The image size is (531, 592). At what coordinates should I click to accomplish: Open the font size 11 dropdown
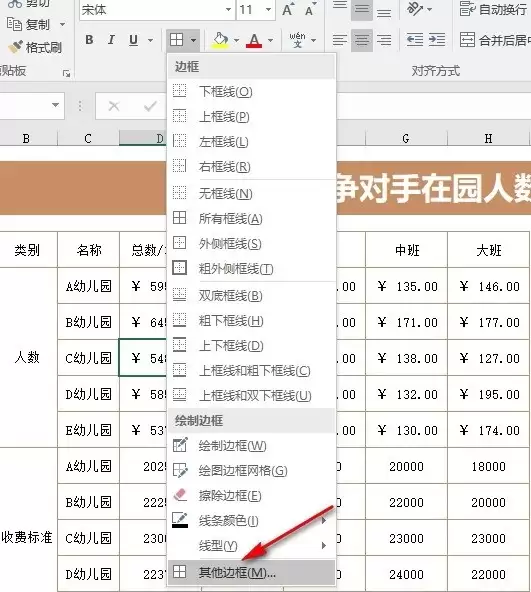pyautogui.click(x=269, y=9)
